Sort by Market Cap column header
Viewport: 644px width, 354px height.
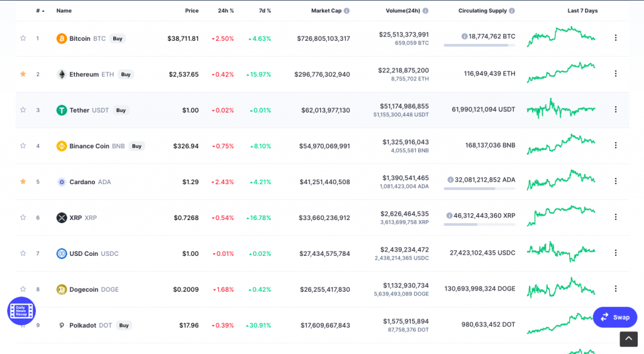click(326, 11)
